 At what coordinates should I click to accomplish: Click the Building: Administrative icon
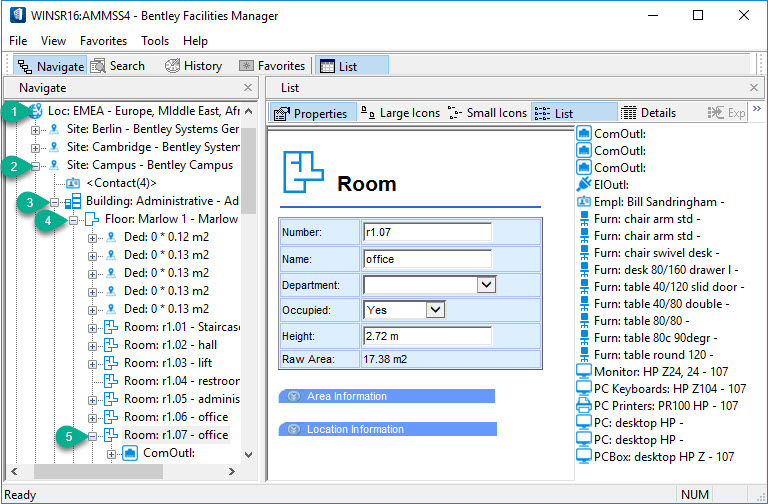[x=73, y=201]
